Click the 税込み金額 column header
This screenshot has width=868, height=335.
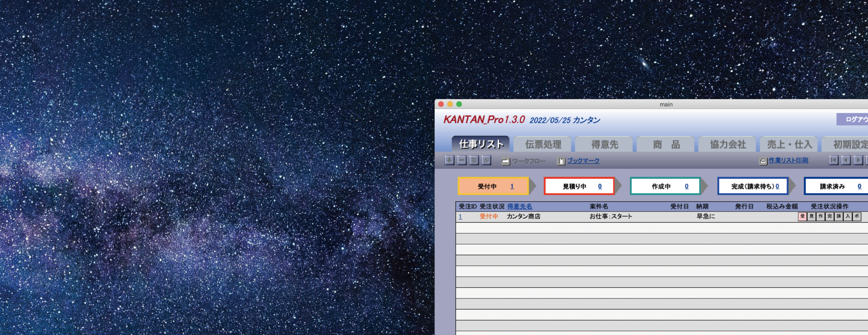(x=782, y=207)
